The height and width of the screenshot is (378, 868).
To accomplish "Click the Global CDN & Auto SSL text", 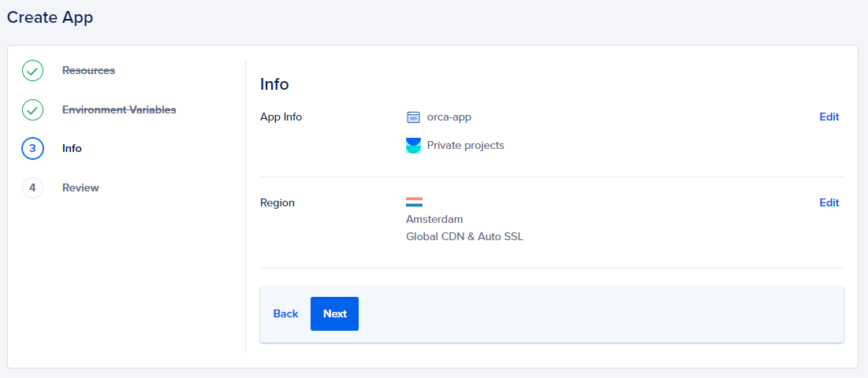I will [464, 236].
